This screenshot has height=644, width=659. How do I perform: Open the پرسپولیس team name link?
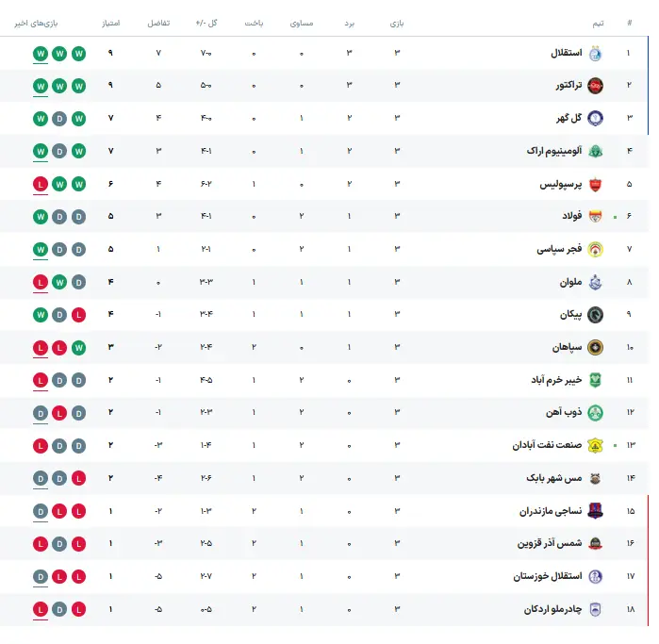coord(561,184)
